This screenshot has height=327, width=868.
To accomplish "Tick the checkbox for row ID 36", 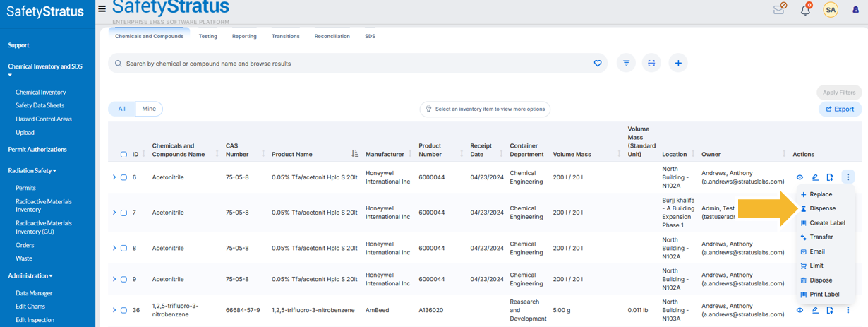I will click(x=123, y=310).
